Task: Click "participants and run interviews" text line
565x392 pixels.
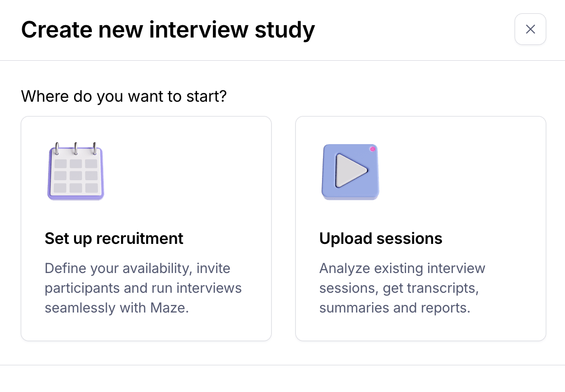Action: [143, 288]
